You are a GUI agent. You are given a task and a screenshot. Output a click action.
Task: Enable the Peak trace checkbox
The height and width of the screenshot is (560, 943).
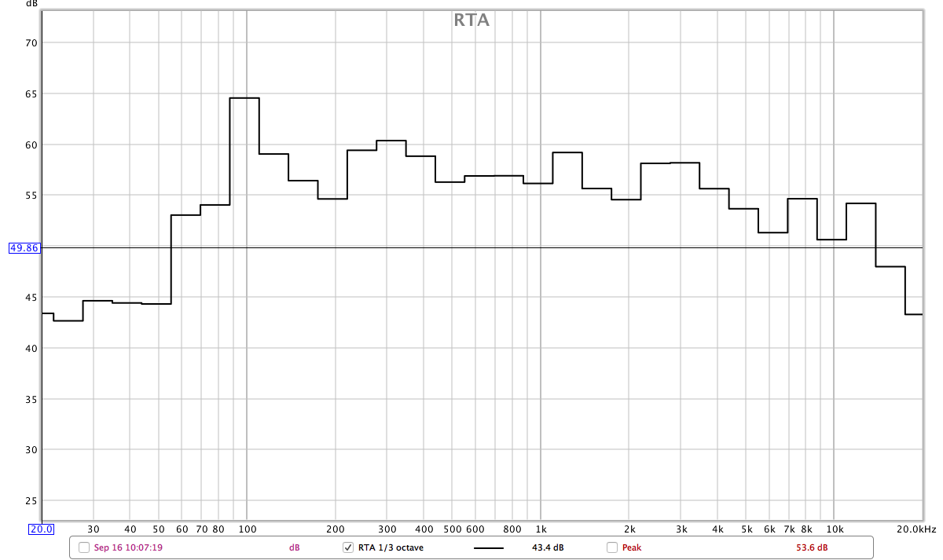pos(612,547)
